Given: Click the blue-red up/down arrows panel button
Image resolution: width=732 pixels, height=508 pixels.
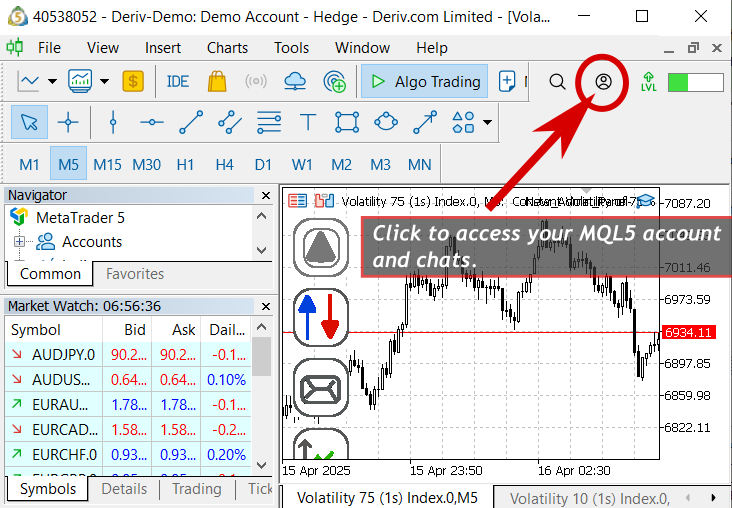Looking at the screenshot, I should [321, 318].
